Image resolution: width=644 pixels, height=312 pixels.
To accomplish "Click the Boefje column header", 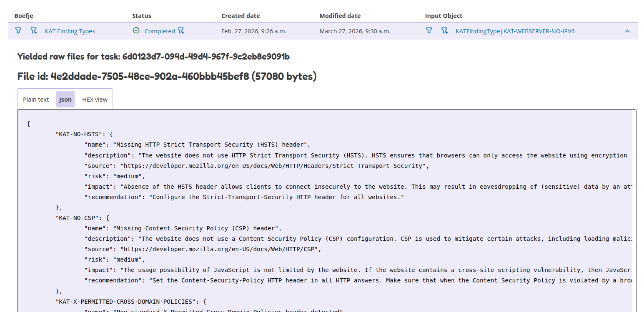I will click(x=24, y=16).
